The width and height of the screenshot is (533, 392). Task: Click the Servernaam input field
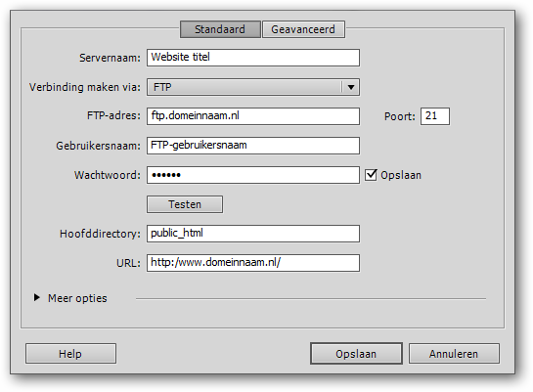point(253,58)
